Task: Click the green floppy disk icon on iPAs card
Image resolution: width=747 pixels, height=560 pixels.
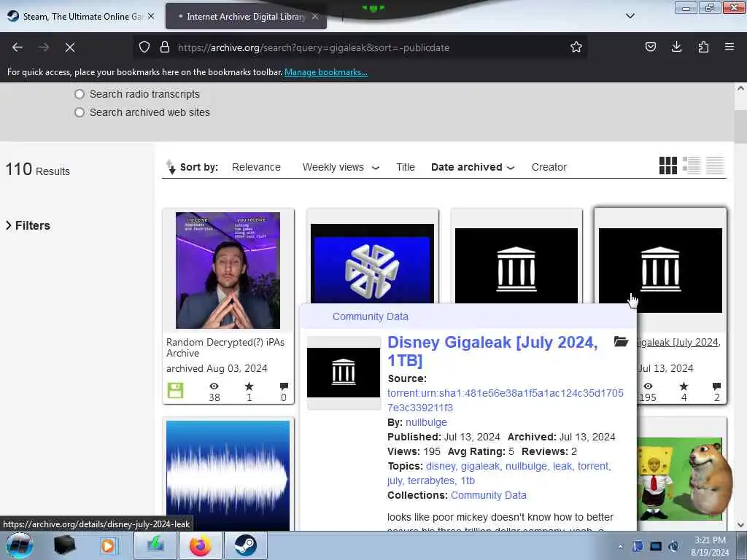Action: point(175,391)
